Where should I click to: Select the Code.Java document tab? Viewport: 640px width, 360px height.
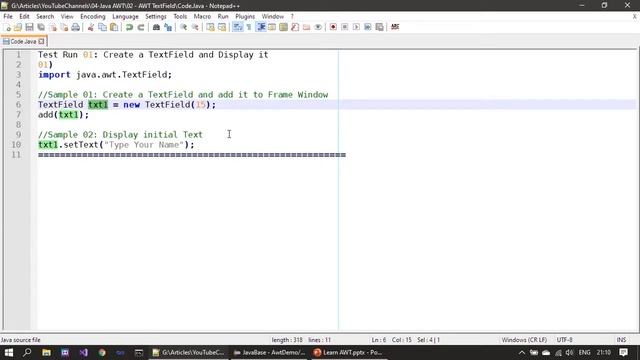(x=23, y=41)
